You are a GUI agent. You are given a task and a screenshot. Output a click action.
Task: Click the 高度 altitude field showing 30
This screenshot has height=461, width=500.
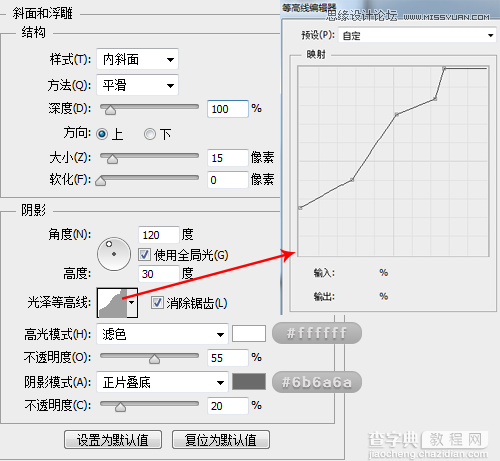[159, 274]
